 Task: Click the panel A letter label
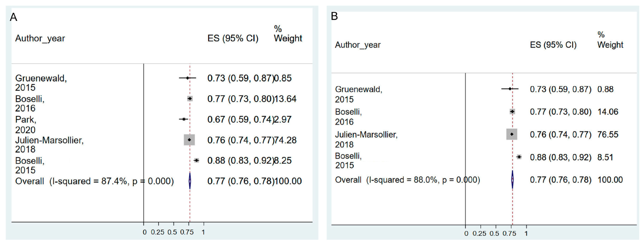click(x=14, y=17)
